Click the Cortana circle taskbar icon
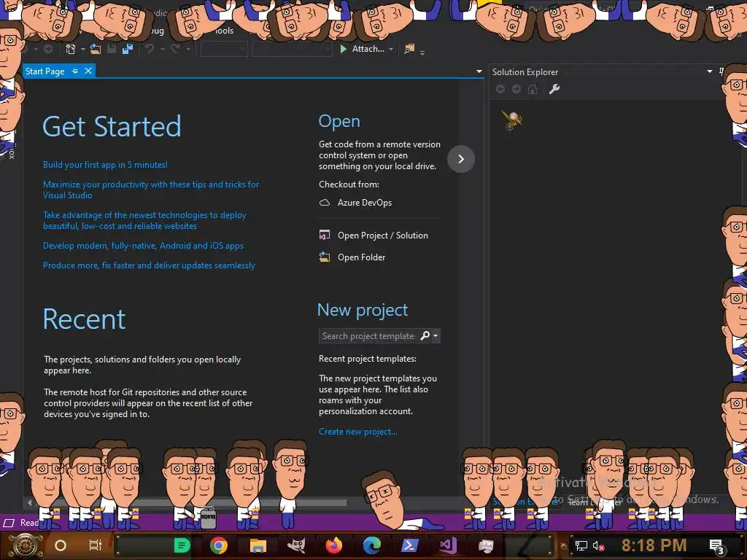747x560 pixels. pos(60,545)
